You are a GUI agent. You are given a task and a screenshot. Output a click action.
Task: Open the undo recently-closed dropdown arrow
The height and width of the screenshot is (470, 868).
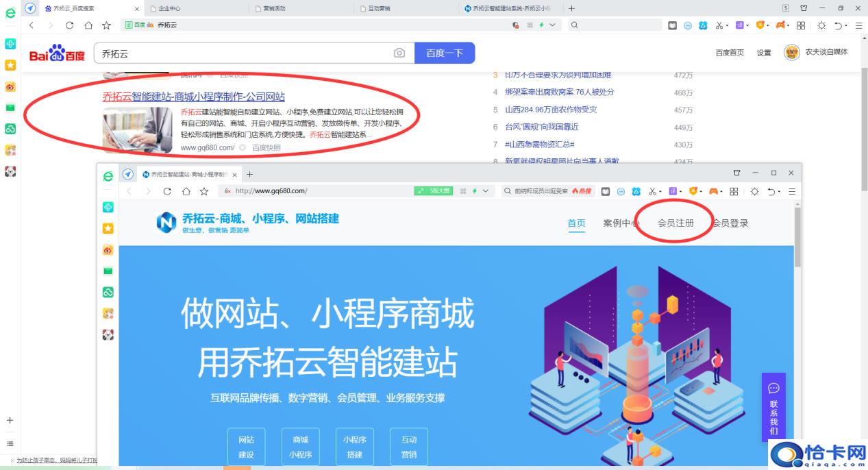846,25
